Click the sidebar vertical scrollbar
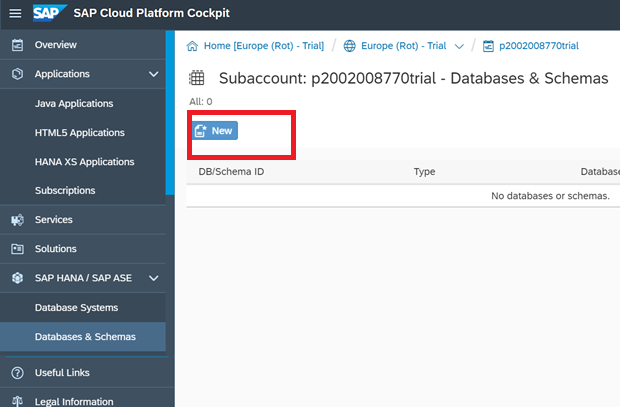This screenshot has width=620, height=407. (170, 113)
